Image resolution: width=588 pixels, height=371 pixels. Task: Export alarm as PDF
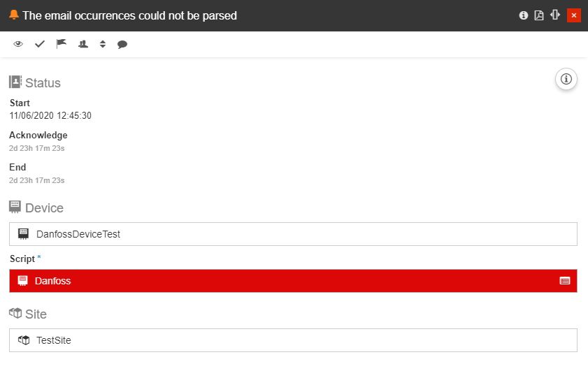[539, 15]
